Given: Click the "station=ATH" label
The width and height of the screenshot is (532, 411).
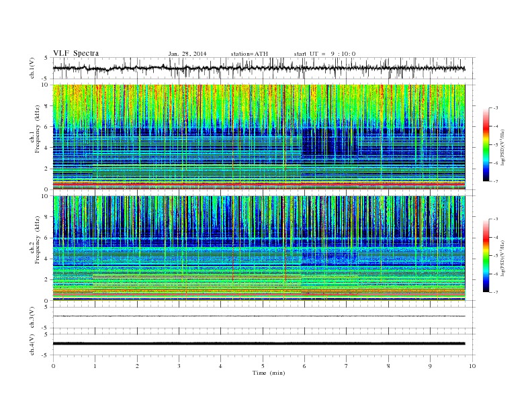Looking at the screenshot, I should [249, 54].
